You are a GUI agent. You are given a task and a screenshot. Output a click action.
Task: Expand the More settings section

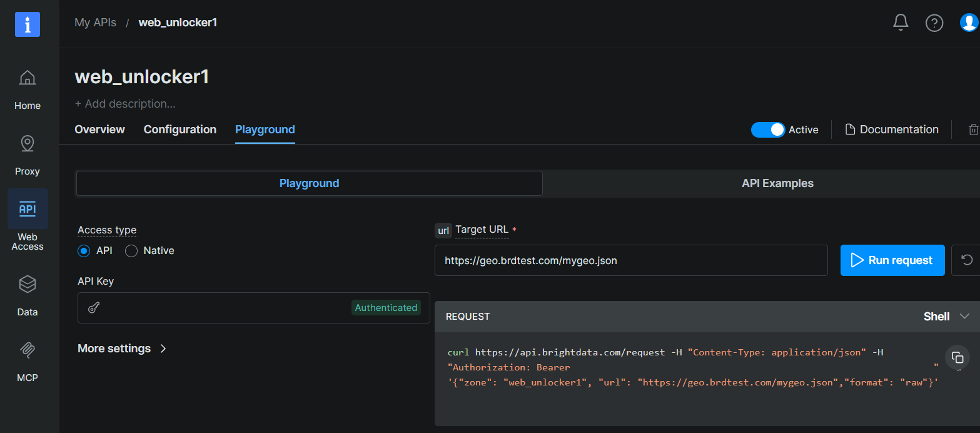pos(122,349)
